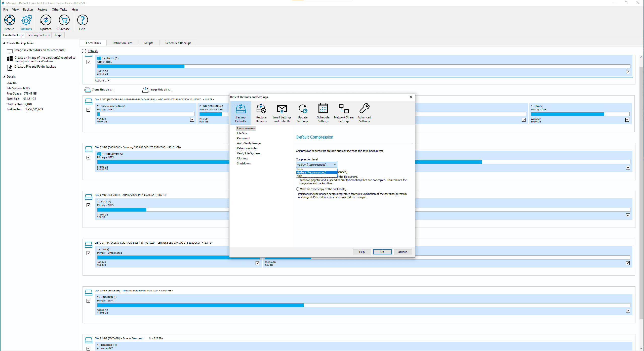644x351 pixels.
Task: Open the Rescue media icon
Action: [x=10, y=20]
